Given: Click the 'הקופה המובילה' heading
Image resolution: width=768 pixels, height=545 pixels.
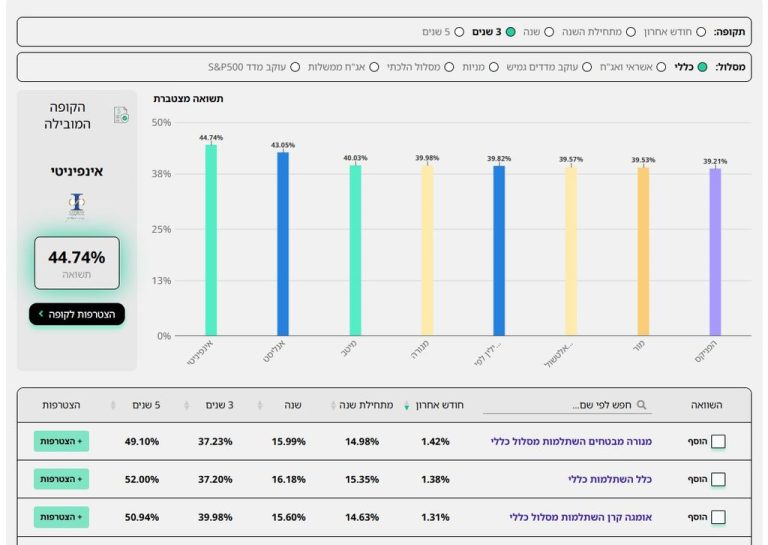Looking at the screenshot, I should pos(67,116).
